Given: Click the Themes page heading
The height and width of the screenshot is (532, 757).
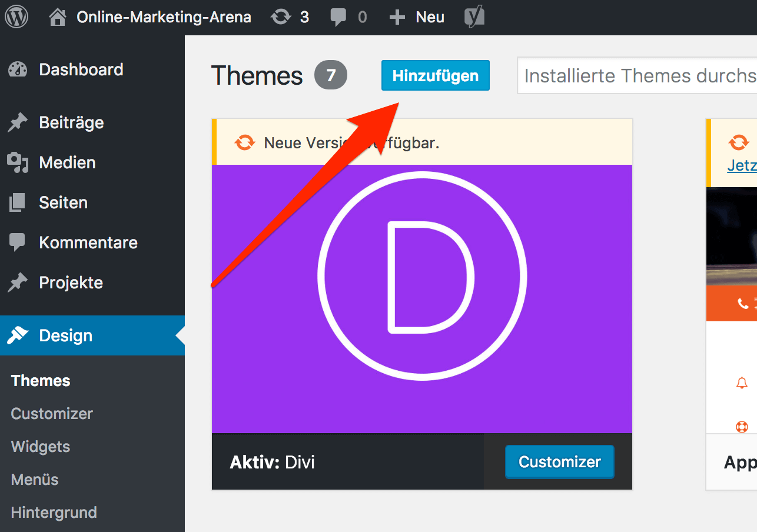Looking at the screenshot, I should [257, 76].
